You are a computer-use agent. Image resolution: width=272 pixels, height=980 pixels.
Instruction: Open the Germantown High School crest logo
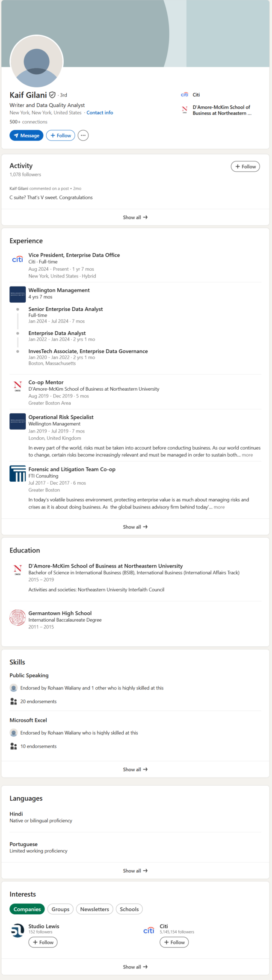tap(18, 617)
